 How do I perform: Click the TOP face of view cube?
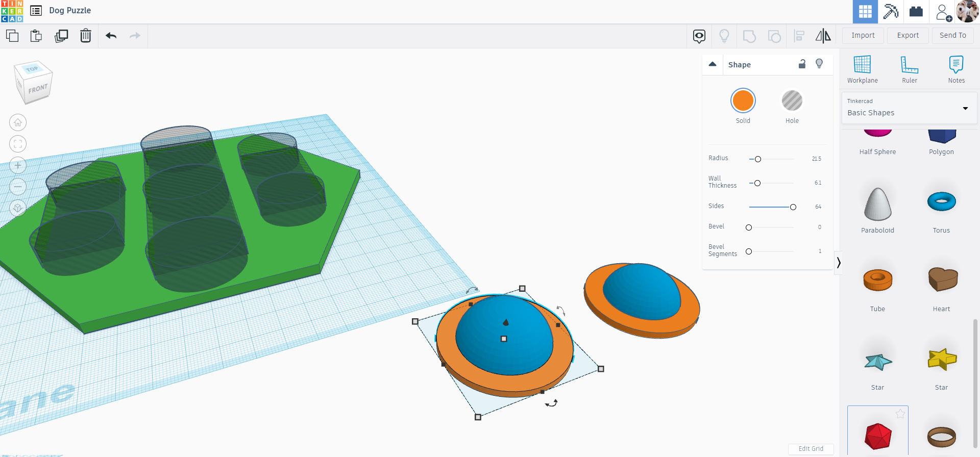coord(32,69)
